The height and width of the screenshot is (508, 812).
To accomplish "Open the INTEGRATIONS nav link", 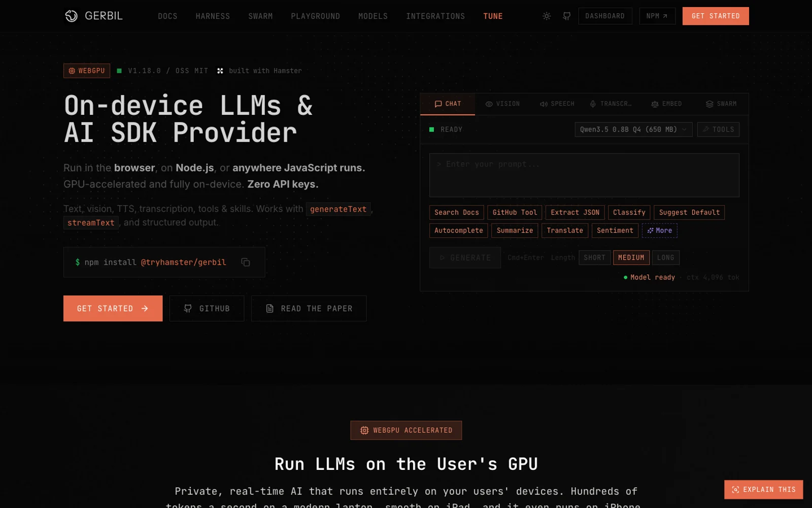I will point(435,16).
